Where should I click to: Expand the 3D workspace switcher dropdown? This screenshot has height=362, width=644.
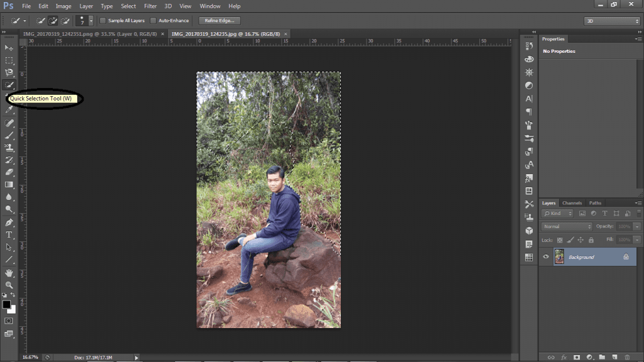[611, 21]
